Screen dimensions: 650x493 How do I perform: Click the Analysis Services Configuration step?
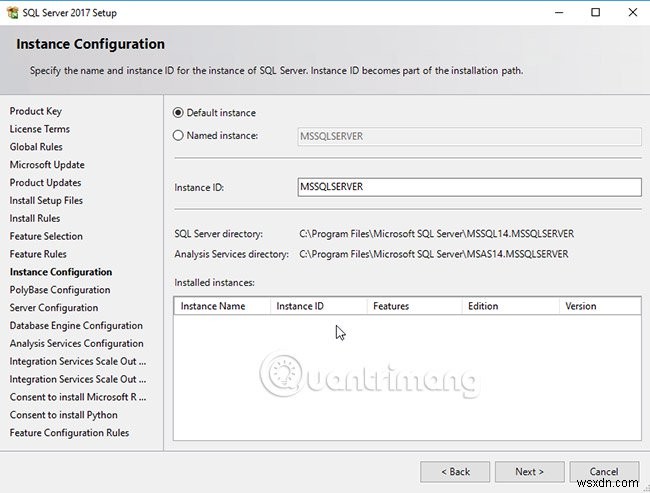(77, 343)
